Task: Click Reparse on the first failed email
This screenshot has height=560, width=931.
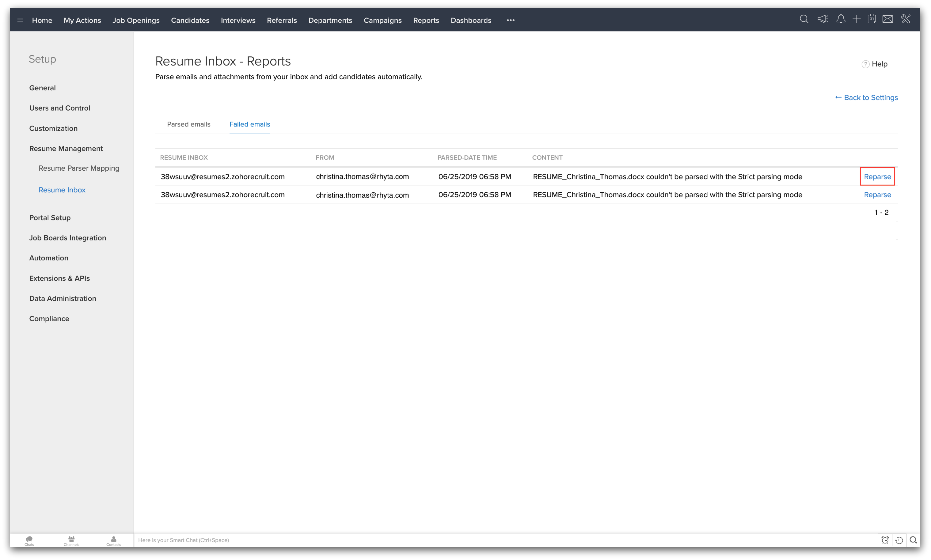Action: coord(877,176)
